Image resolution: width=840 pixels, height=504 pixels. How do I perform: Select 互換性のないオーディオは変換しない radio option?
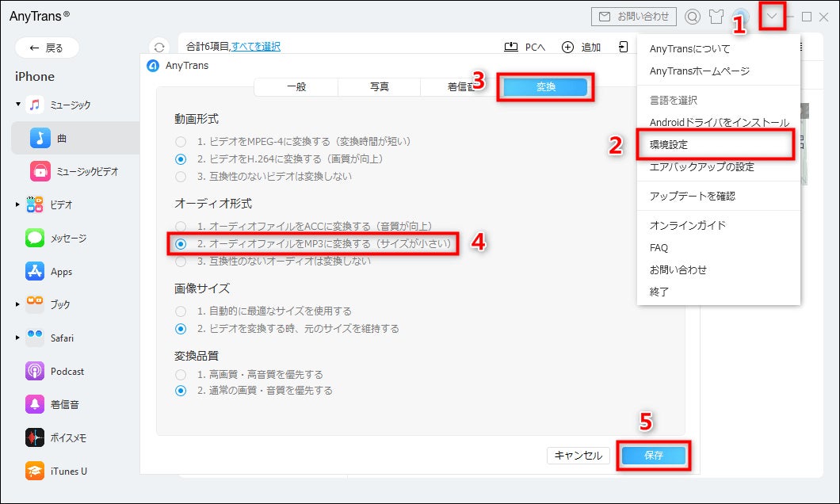pos(181,261)
